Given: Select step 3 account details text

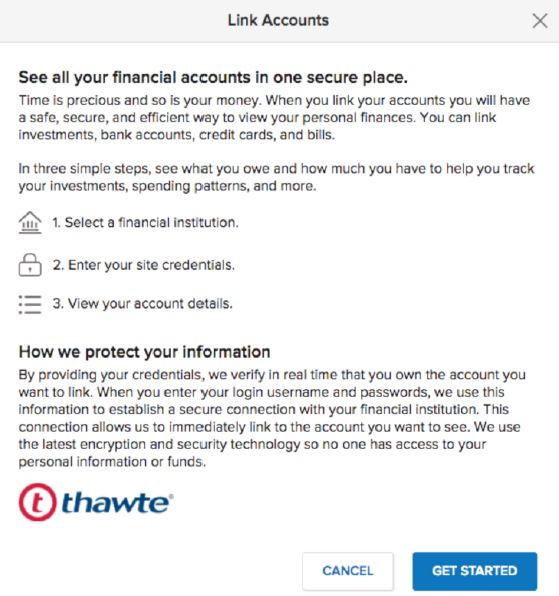Looking at the screenshot, I should pos(143,304).
